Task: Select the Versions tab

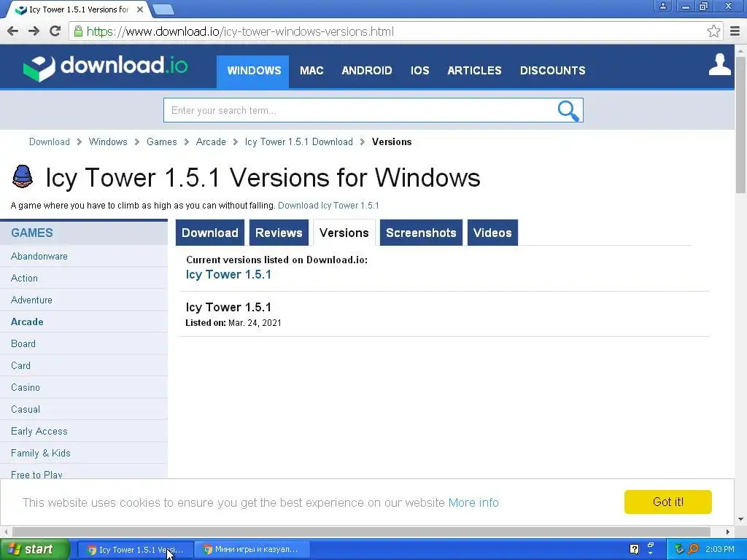Action: 344,233
